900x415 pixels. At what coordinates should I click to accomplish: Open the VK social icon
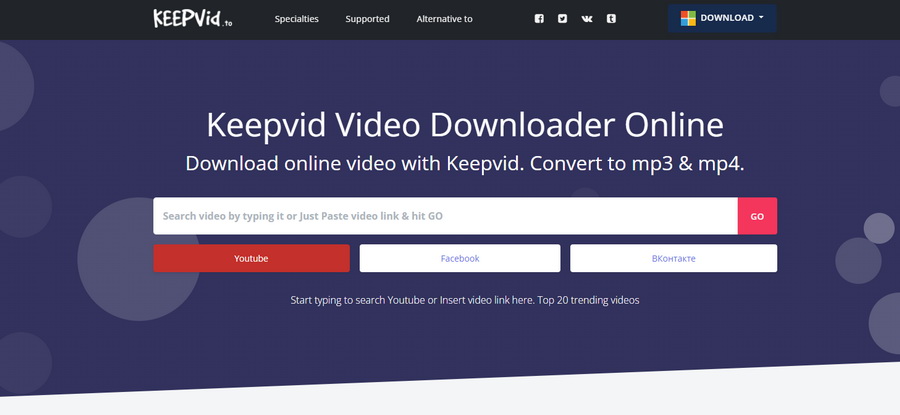pyautogui.click(x=587, y=19)
